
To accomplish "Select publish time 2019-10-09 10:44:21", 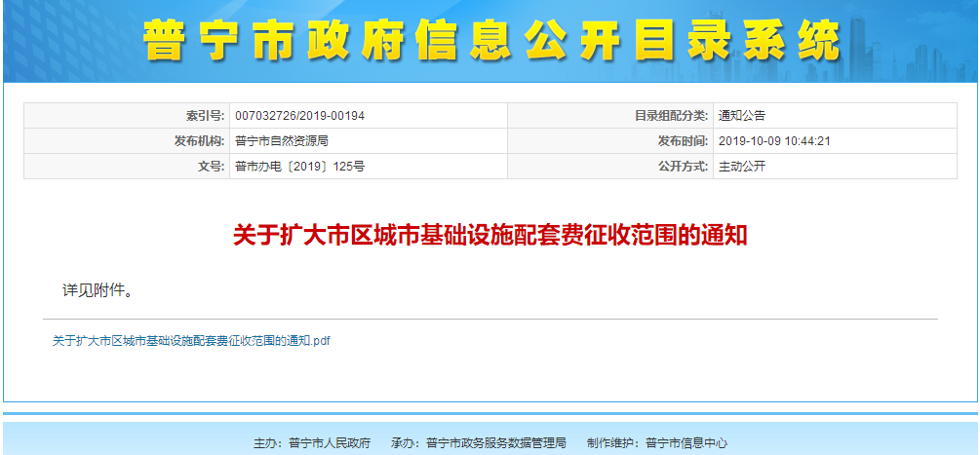I will 774,141.
